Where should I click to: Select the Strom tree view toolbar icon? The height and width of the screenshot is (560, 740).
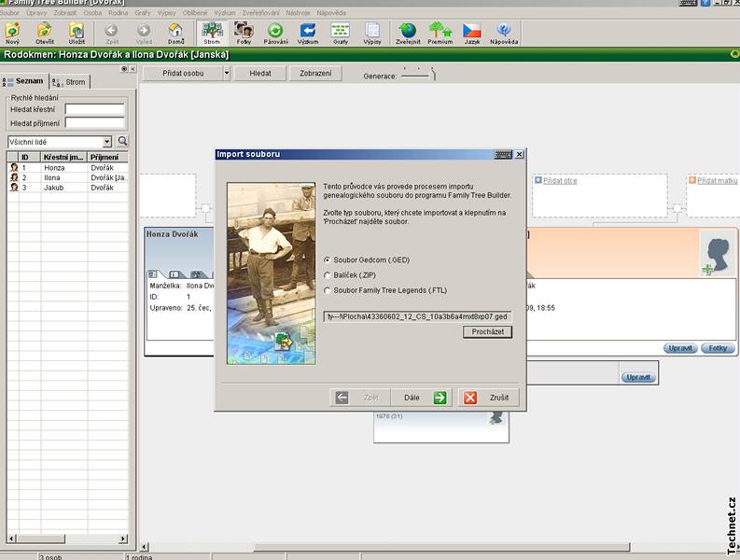pyautogui.click(x=212, y=32)
